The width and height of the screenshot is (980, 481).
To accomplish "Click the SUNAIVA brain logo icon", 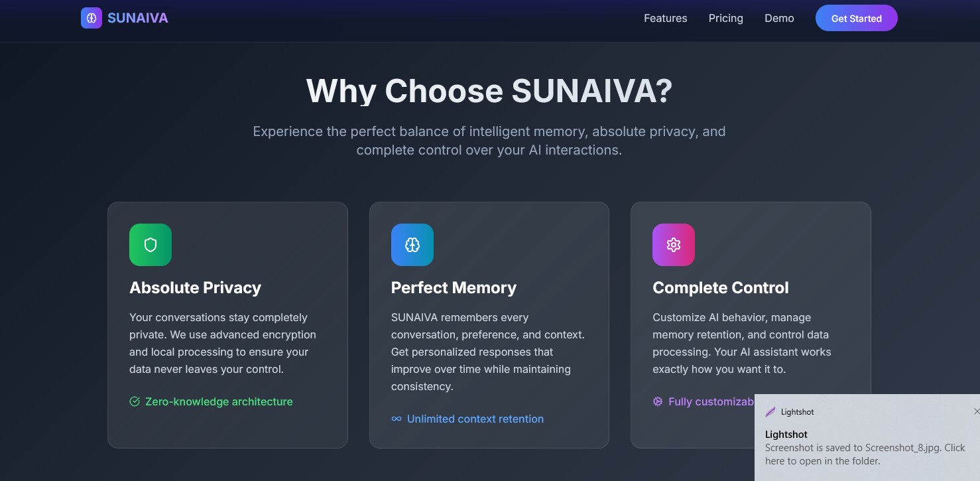I will tap(92, 18).
